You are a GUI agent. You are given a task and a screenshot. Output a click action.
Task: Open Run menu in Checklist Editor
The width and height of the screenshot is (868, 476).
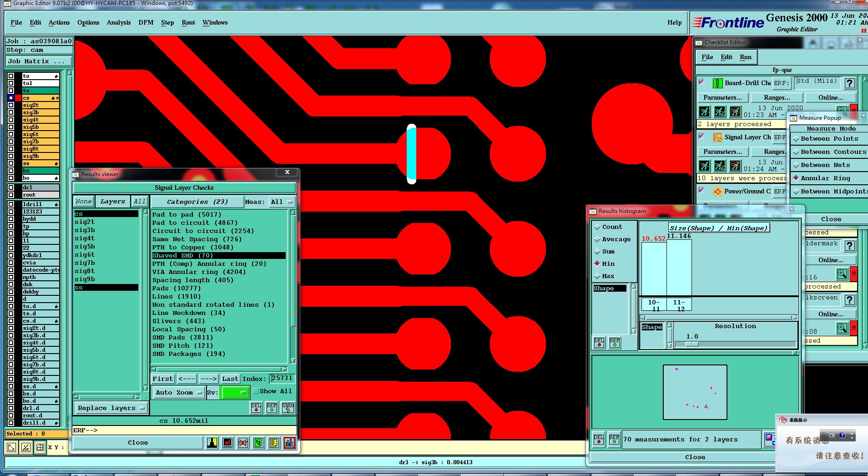click(746, 57)
